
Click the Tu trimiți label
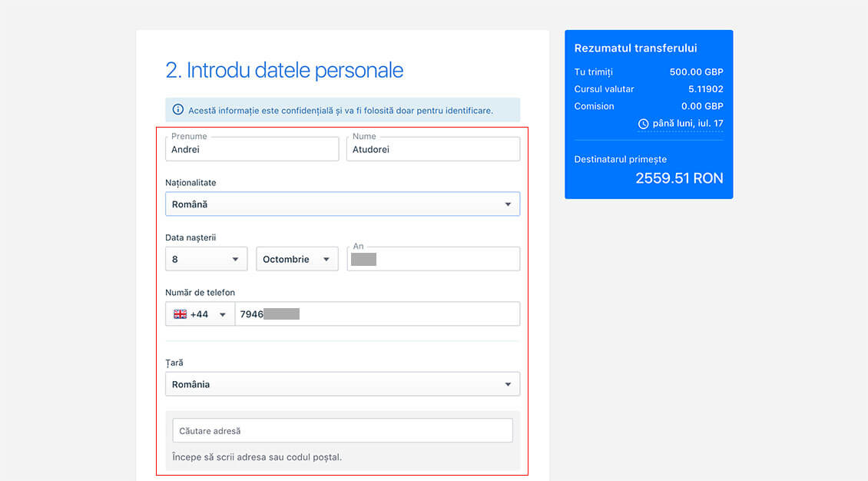coord(594,72)
